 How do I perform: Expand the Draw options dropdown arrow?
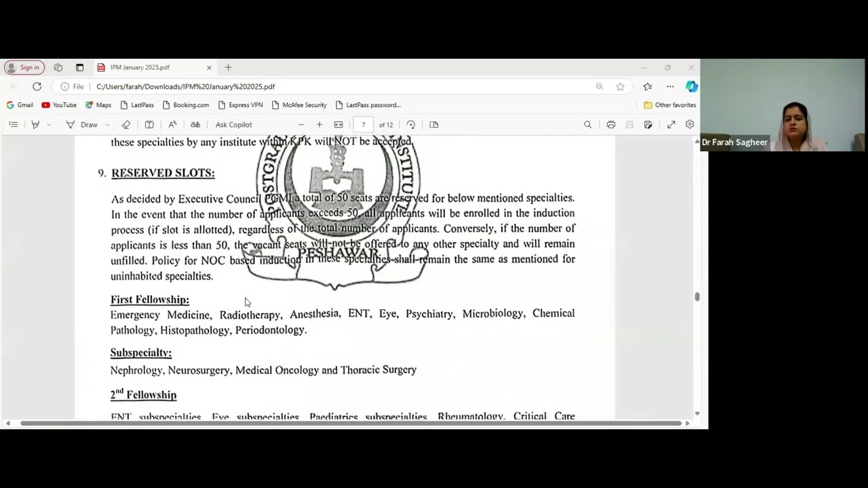point(107,125)
